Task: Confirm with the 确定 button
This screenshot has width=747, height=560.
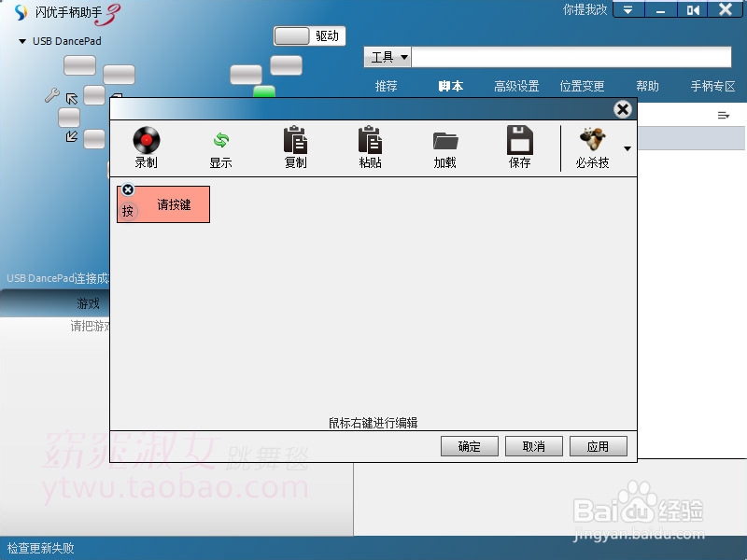Action: pyautogui.click(x=469, y=446)
